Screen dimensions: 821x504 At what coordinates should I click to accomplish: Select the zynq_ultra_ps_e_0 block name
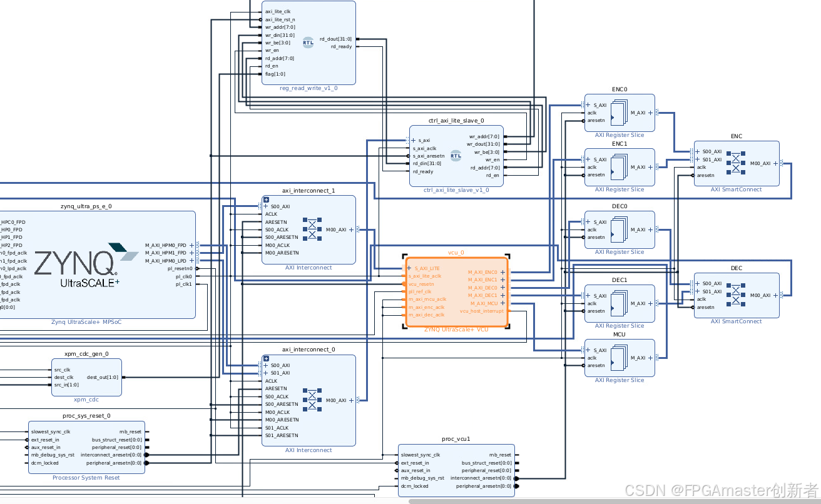pos(86,206)
